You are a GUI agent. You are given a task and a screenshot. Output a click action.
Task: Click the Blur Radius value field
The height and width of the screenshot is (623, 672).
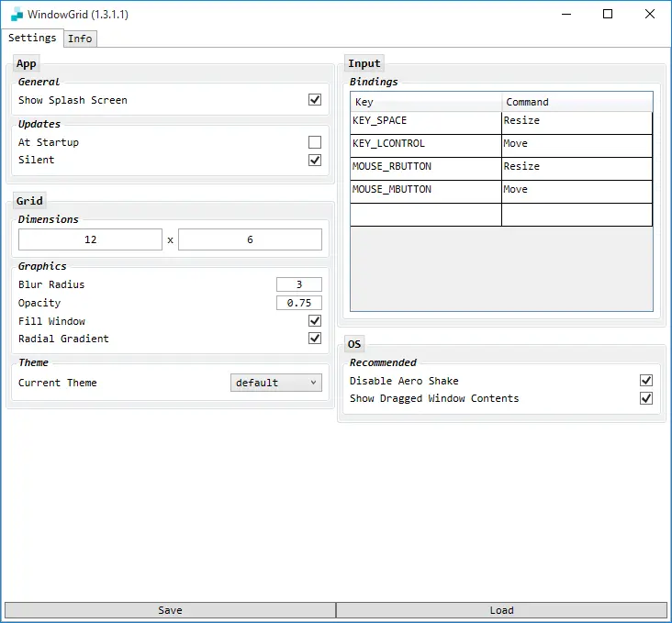299,284
